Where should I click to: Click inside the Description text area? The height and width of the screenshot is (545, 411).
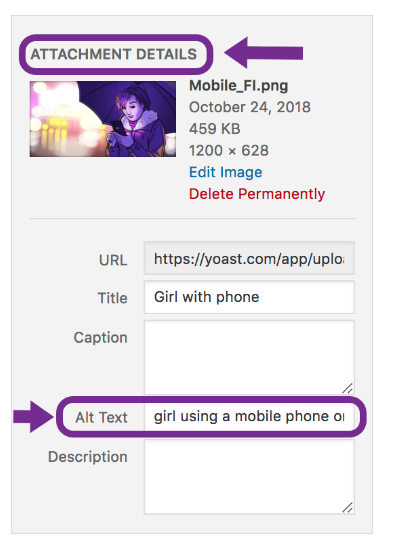249,477
